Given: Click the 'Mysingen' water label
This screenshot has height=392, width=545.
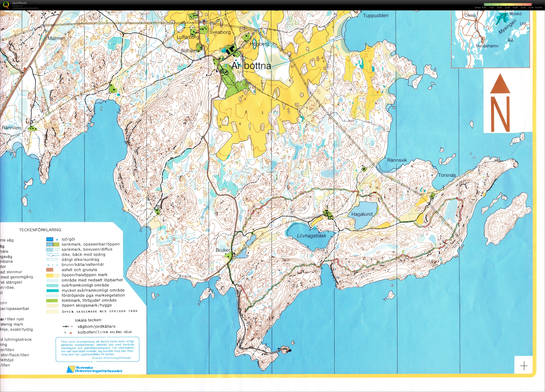Looking at the screenshot, I should [507, 27].
